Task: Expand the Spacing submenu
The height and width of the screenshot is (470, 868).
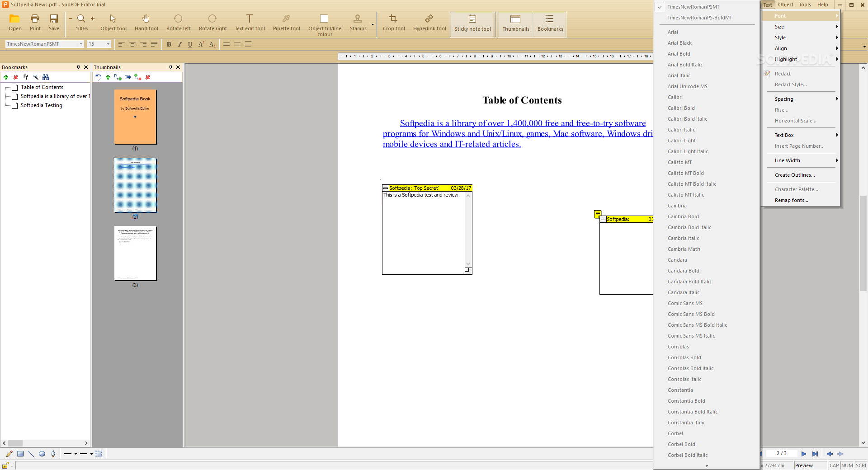Action: [801, 99]
